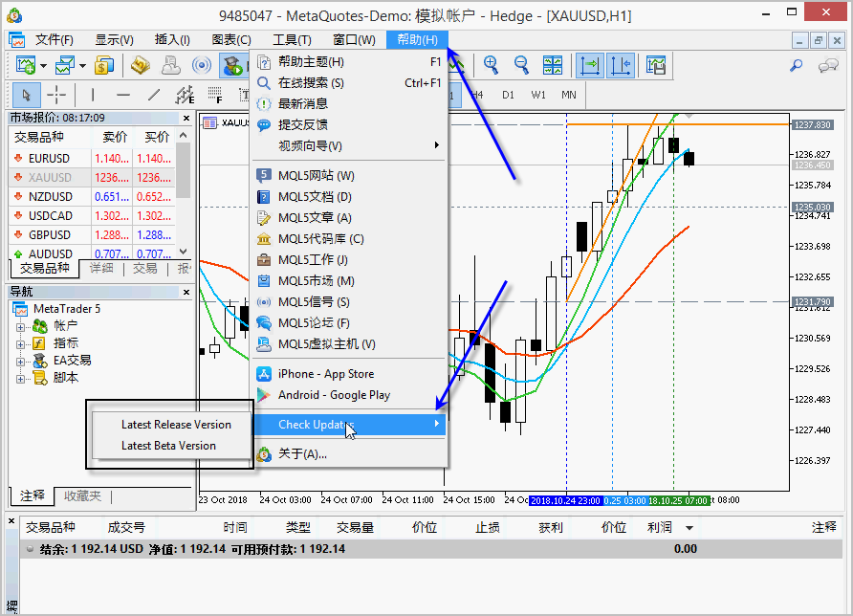This screenshot has width=853, height=616.
Task: Toggle the chart shift button
Action: click(x=621, y=65)
